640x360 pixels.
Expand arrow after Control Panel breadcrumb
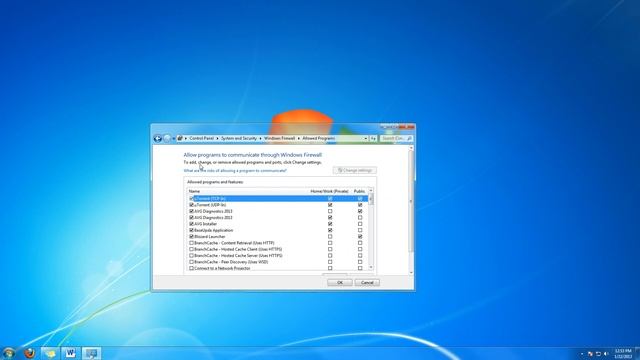point(218,138)
